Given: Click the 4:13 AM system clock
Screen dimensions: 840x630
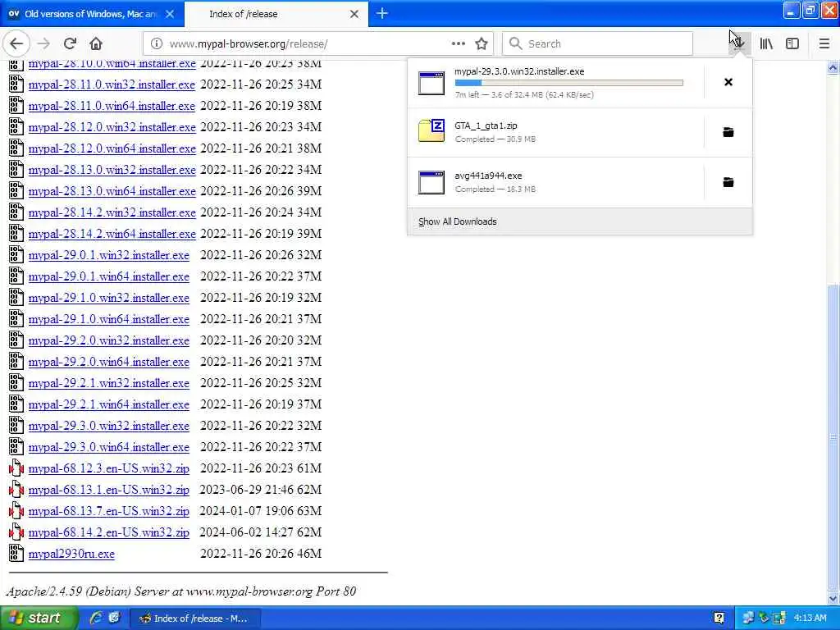Looking at the screenshot, I should tap(810, 619).
